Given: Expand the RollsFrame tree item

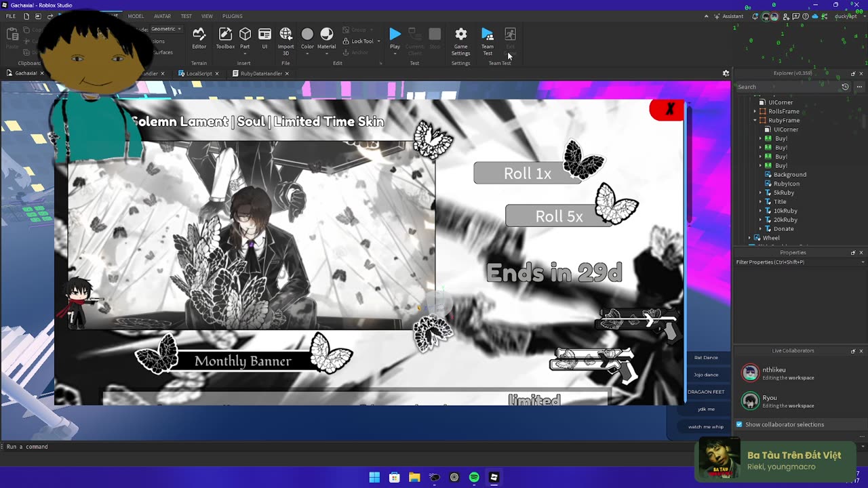Looking at the screenshot, I should pos(755,111).
